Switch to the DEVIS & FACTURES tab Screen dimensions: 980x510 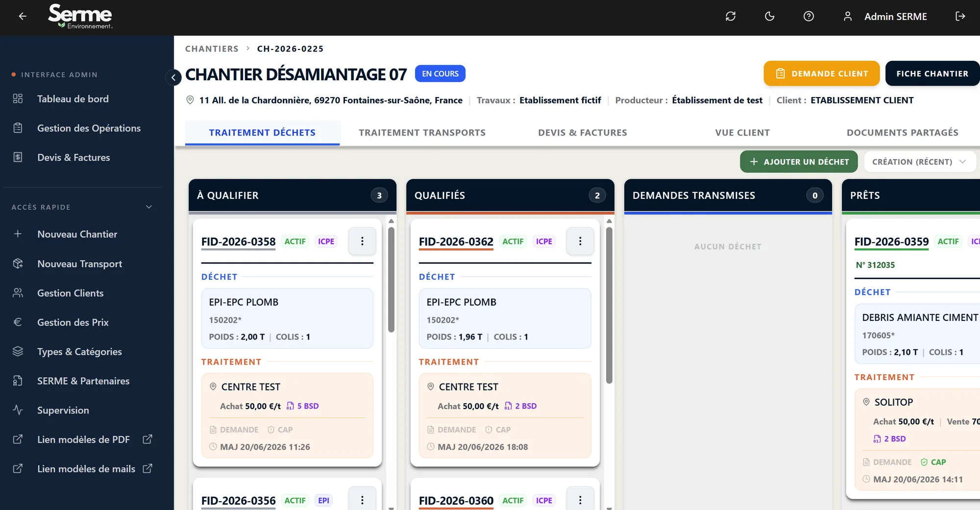pos(582,133)
